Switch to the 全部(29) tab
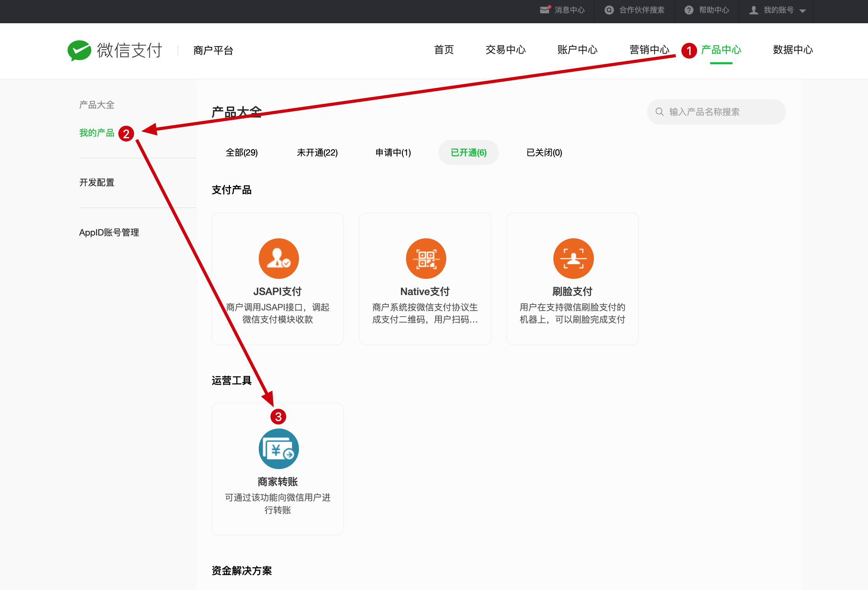Viewport: 868px width, 590px height. [x=242, y=153]
